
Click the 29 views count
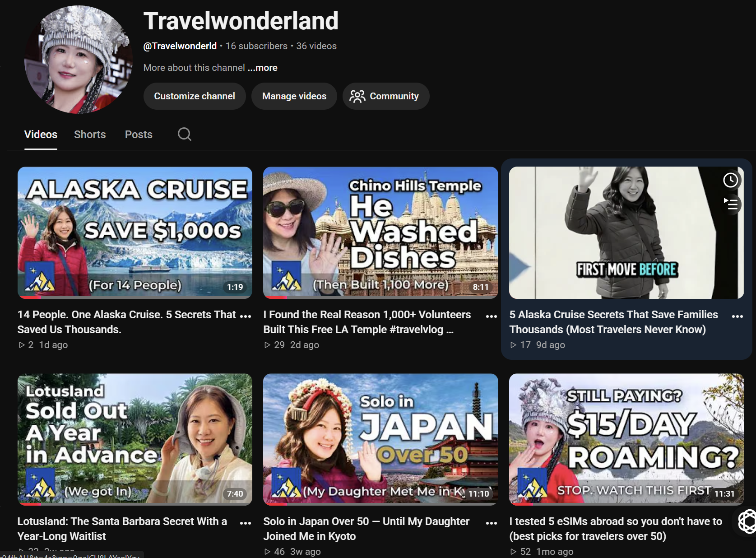tap(274, 345)
